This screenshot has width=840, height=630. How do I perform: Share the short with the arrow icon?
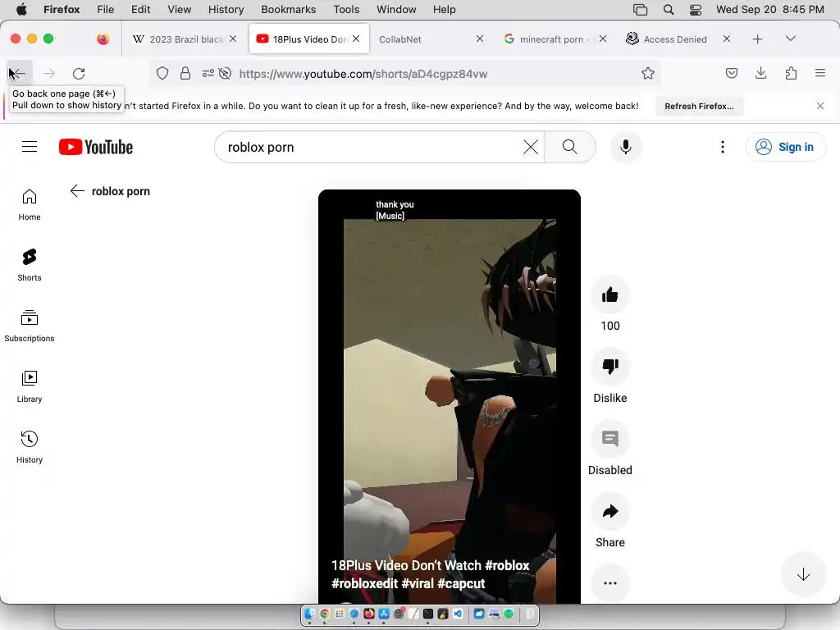[x=610, y=511]
